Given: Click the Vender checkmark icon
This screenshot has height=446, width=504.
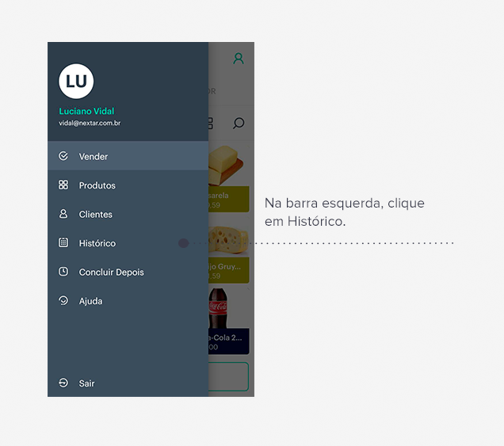Looking at the screenshot, I should [63, 156].
